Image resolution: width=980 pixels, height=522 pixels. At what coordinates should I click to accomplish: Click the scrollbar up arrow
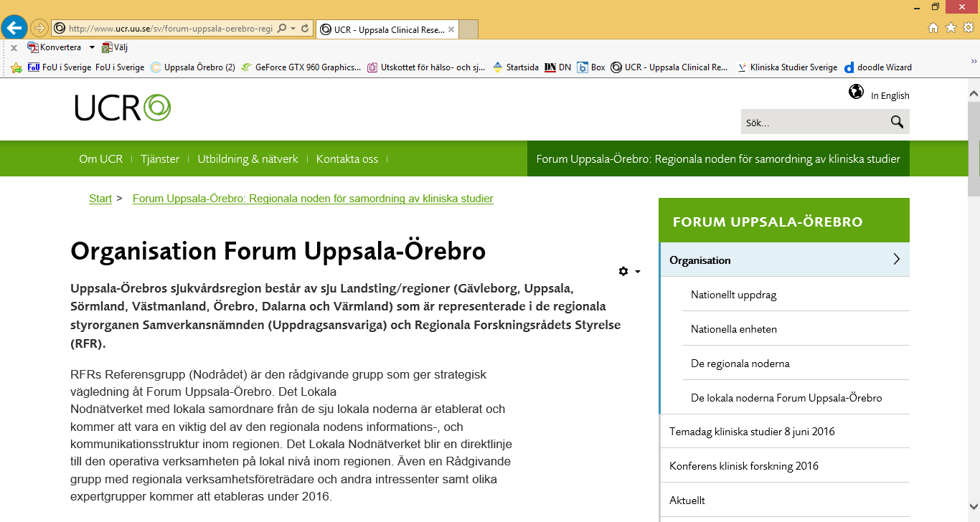(x=974, y=94)
